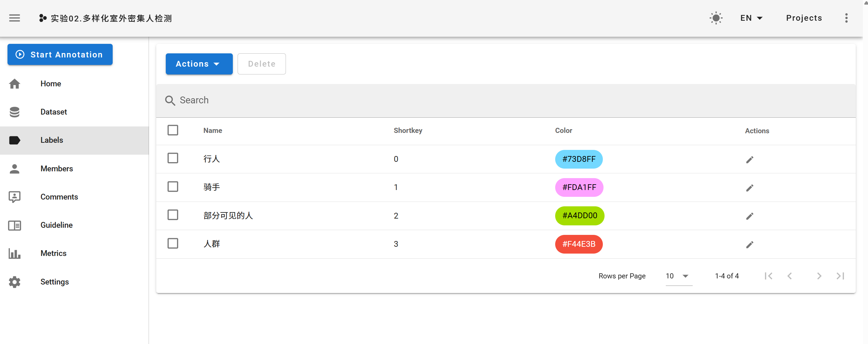The image size is (868, 344).
Task: Open the hamburger navigation menu
Action: 14,18
